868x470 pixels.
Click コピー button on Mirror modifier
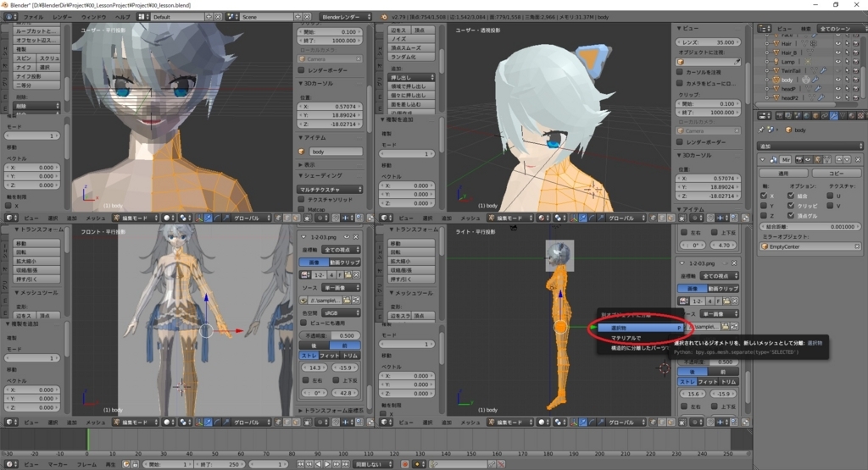pyautogui.click(x=836, y=173)
